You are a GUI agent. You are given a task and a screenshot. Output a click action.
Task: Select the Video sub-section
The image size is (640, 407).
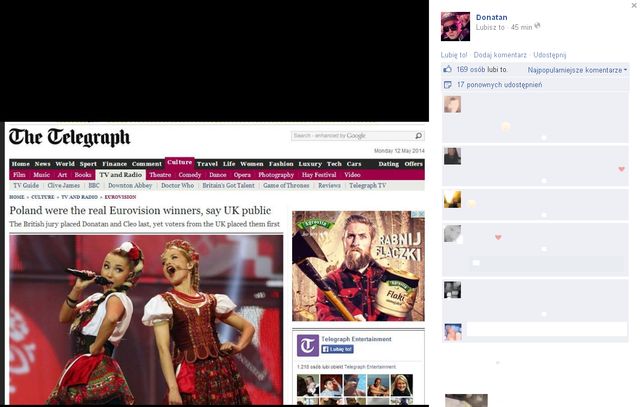(352, 175)
